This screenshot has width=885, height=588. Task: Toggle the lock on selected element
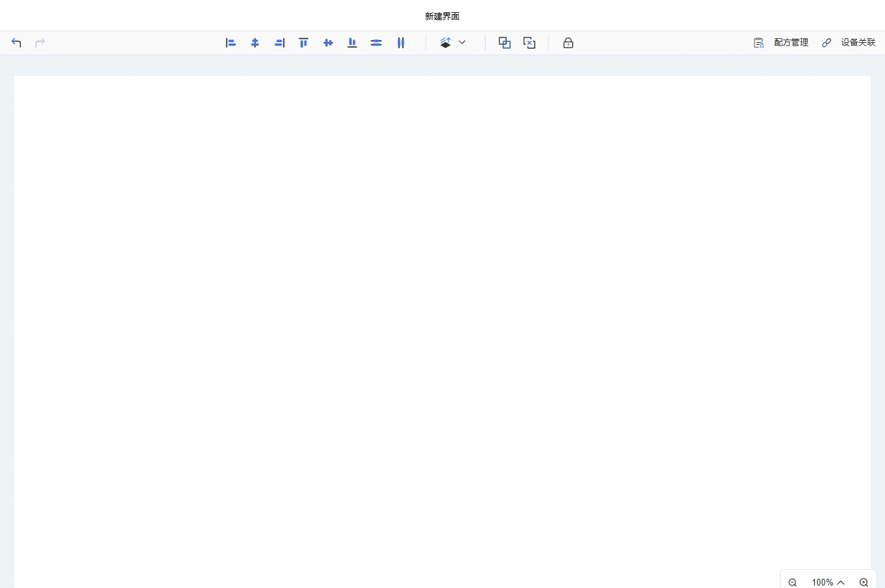pyautogui.click(x=568, y=43)
